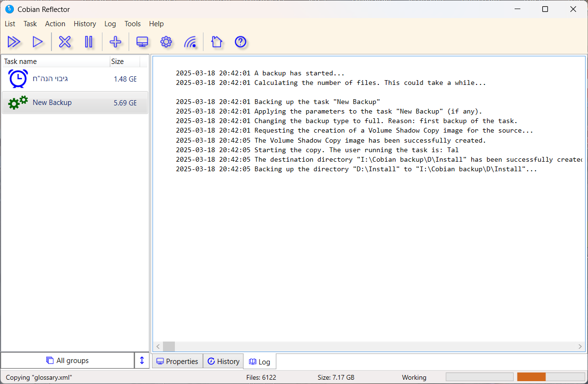Image resolution: width=588 pixels, height=384 pixels.
Task: Switch to the Properties tab
Action: (177, 362)
